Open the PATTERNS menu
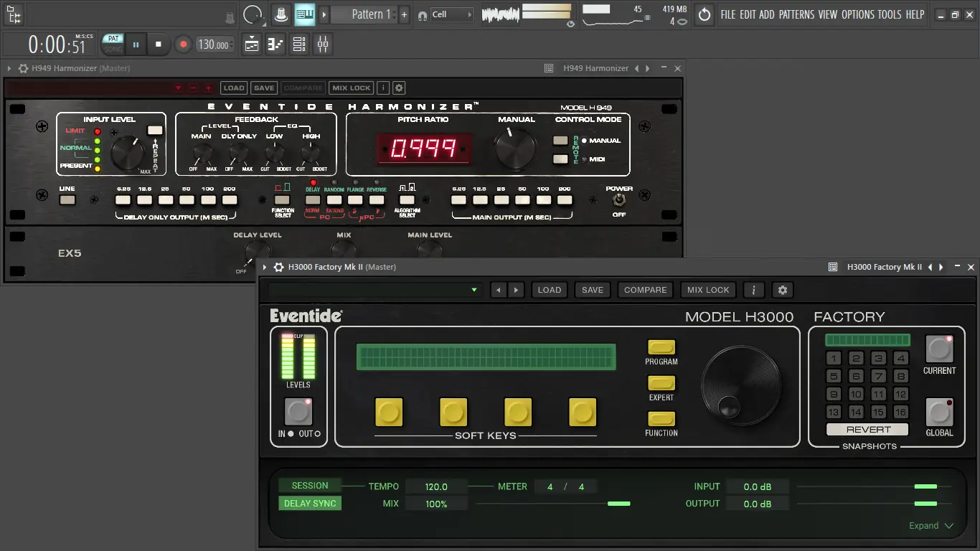This screenshot has height=551, width=980. click(x=796, y=14)
